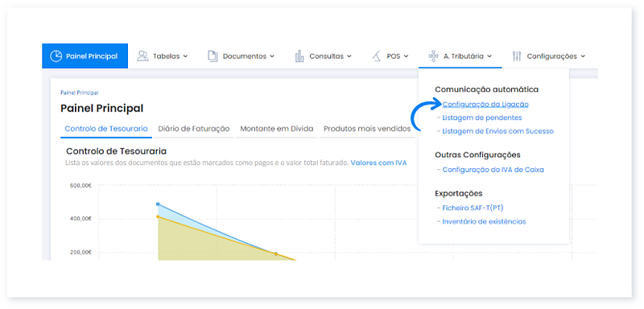Click the Painel Principal pie chart icon
Image resolution: width=644 pixels, height=309 pixels.
click(x=56, y=56)
